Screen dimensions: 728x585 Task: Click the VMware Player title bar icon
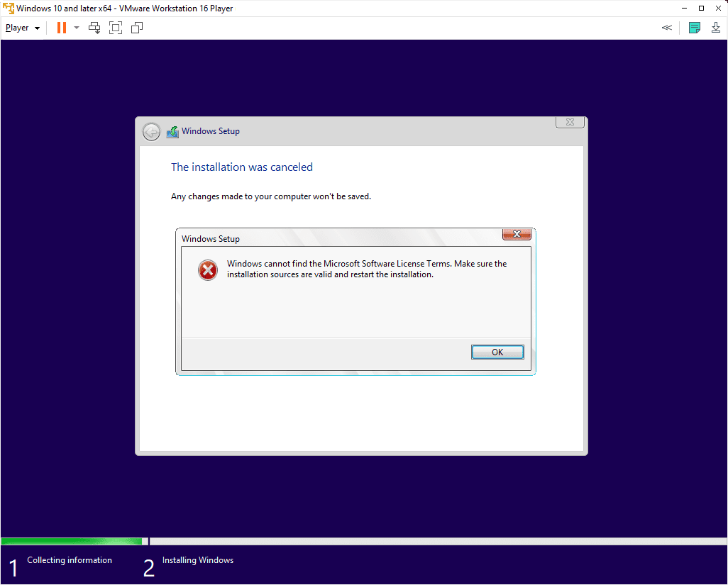(x=9, y=9)
